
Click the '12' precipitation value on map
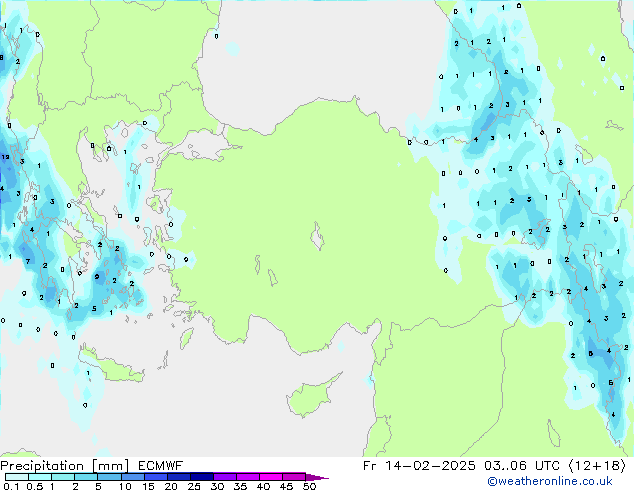(x=5, y=157)
